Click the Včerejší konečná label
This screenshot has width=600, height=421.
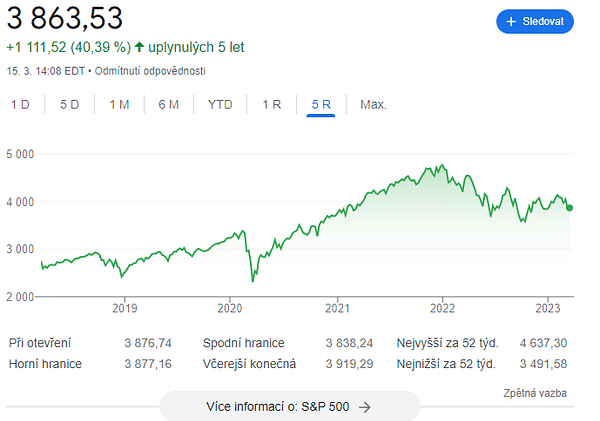249,364
